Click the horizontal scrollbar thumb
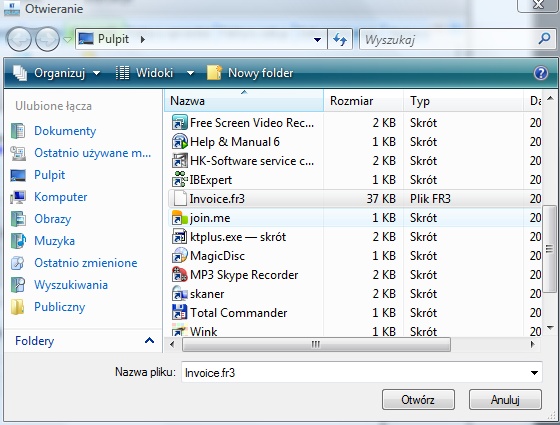 316,345
